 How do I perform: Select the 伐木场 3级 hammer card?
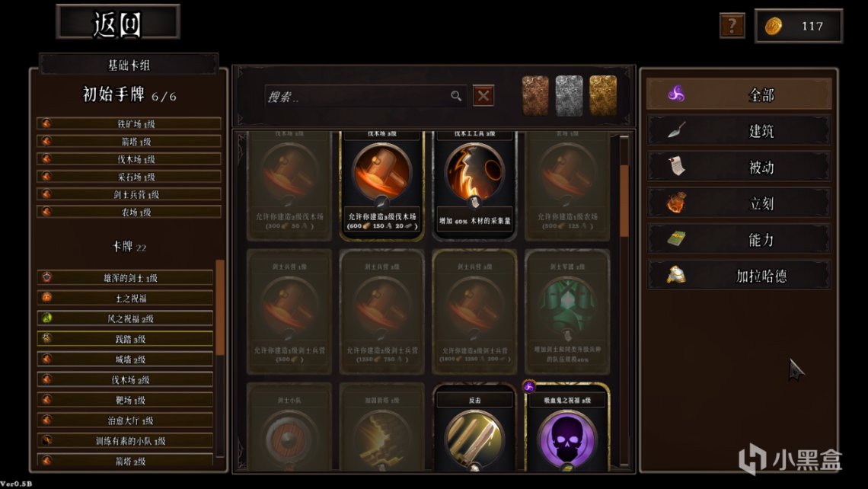coord(382,185)
